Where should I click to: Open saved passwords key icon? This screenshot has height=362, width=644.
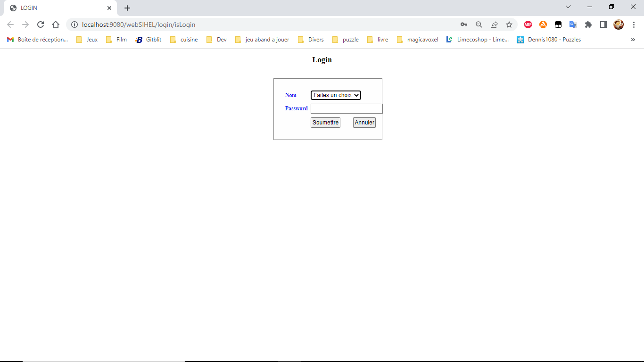(x=464, y=25)
